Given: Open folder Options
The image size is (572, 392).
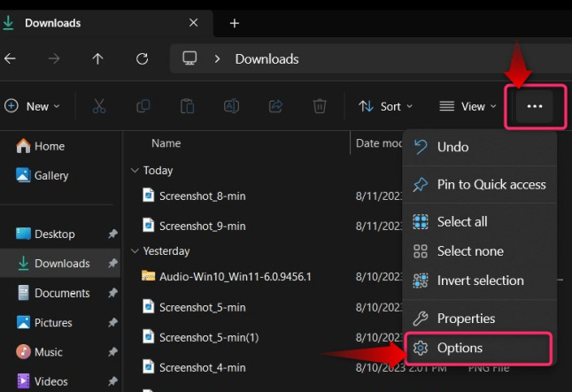Looking at the screenshot, I should coord(478,348).
